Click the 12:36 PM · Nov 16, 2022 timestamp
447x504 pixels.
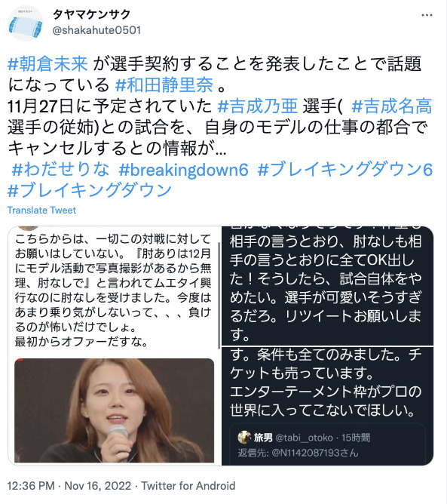point(69,485)
